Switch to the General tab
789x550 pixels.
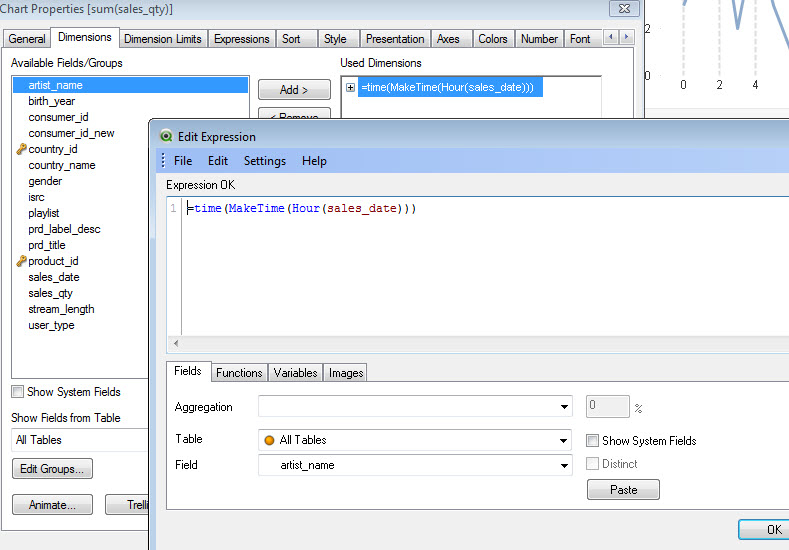(x=27, y=39)
